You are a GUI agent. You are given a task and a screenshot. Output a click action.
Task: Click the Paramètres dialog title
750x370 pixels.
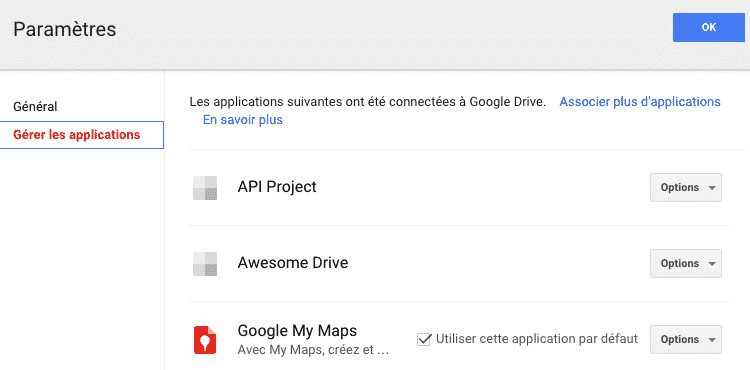tap(65, 30)
